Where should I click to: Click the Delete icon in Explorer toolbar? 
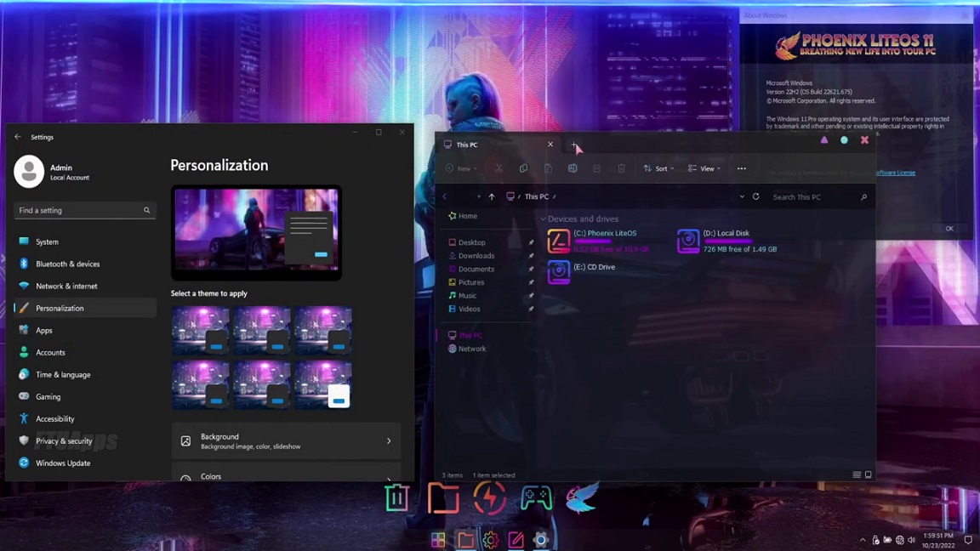[x=621, y=168]
